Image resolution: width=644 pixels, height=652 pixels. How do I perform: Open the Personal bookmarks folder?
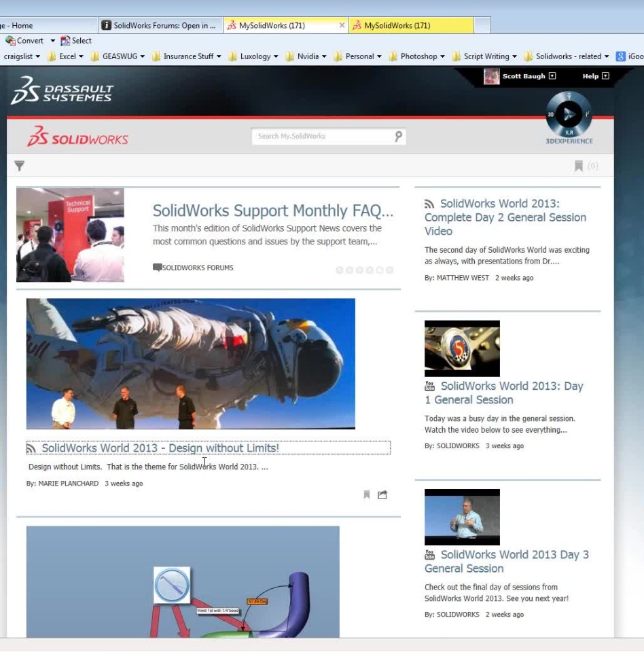pos(358,56)
